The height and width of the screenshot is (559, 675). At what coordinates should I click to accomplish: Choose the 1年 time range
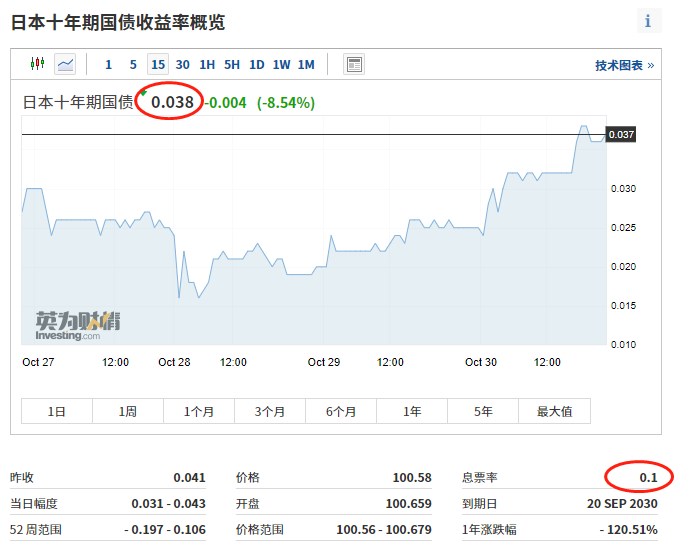pyautogui.click(x=412, y=411)
